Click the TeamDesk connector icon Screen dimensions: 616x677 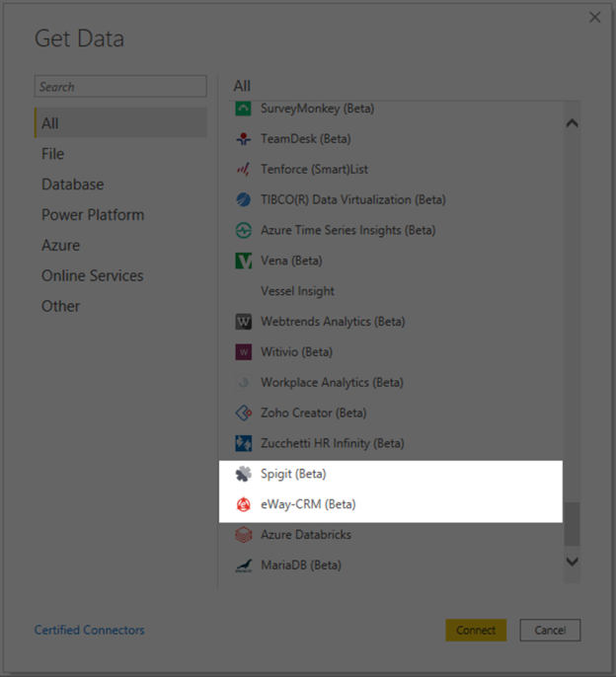tap(243, 139)
